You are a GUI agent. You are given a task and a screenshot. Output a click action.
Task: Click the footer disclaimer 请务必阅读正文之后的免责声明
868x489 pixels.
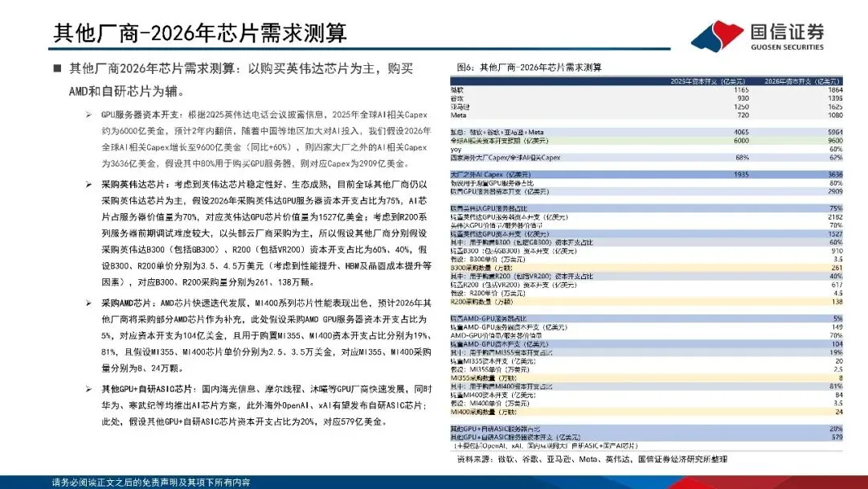point(151,483)
